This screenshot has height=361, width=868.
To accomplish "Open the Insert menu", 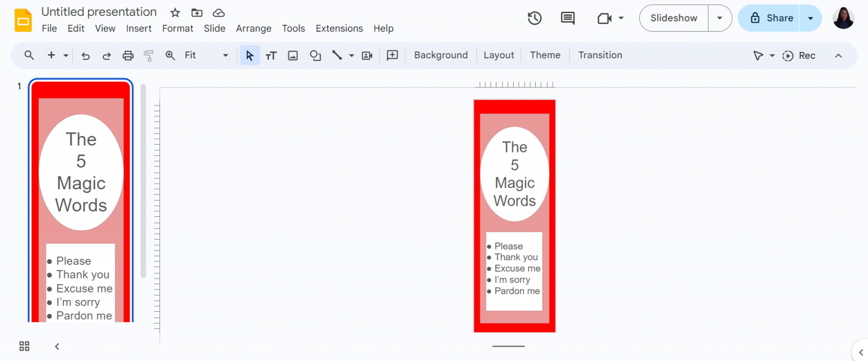I will click(139, 28).
